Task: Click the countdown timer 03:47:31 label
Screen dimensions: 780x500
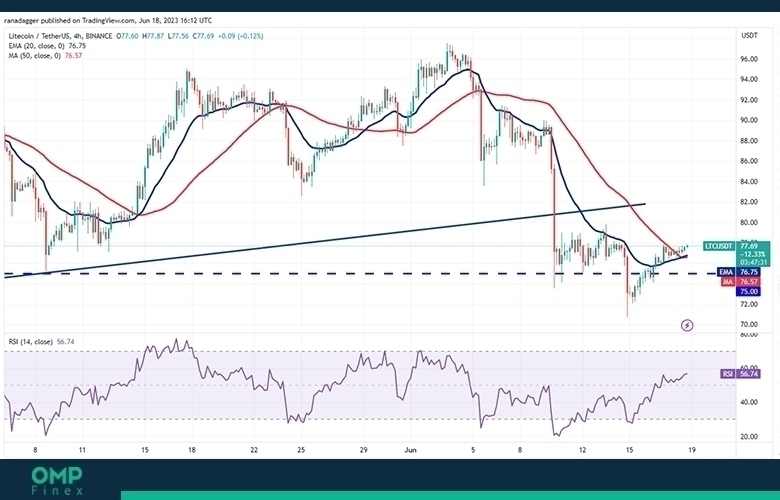Action: tap(753, 262)
